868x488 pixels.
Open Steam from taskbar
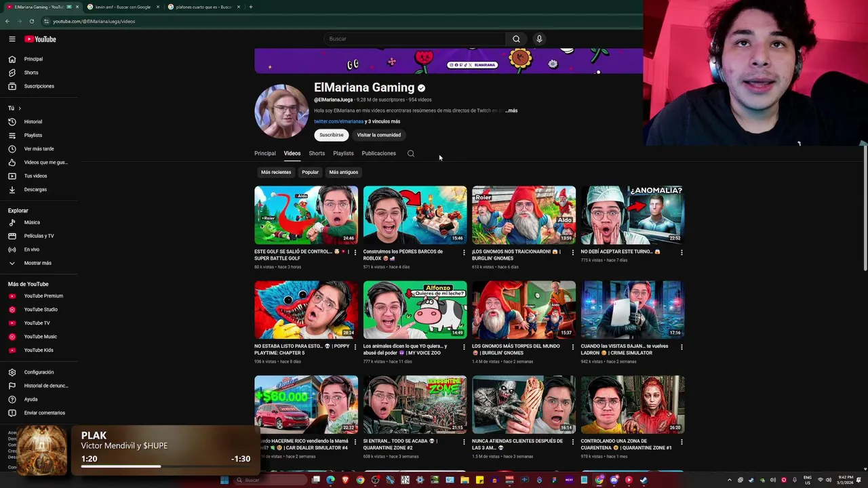point(644,480)
